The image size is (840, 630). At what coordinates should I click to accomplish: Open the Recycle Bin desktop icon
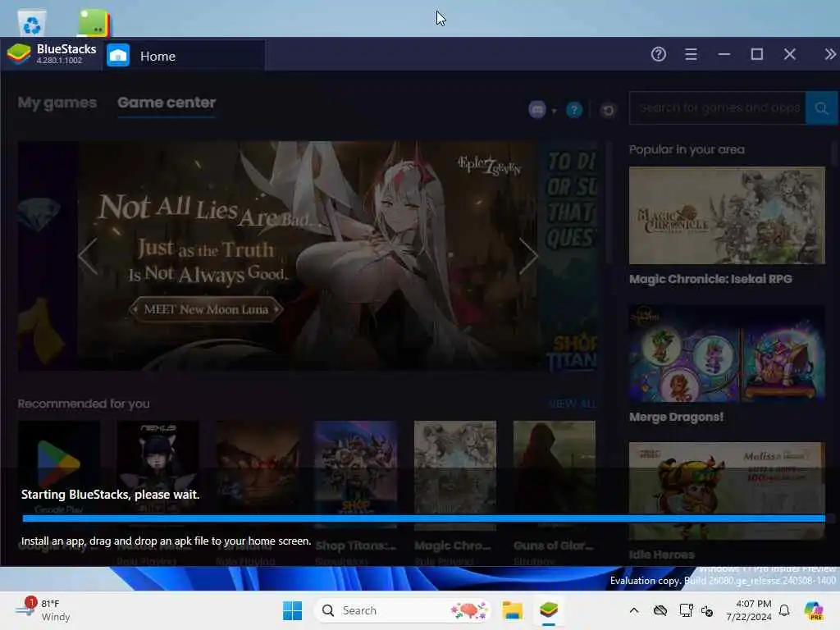32,24
